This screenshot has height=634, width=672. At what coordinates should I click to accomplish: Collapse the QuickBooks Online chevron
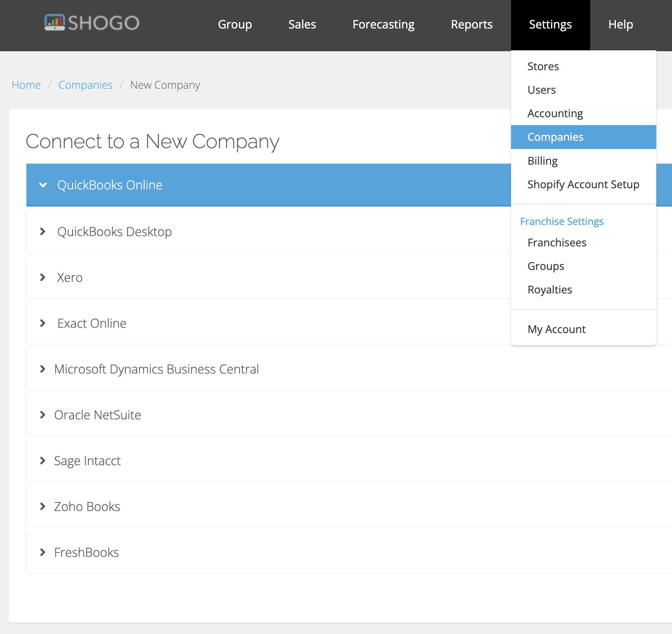[x=43, y=185]
